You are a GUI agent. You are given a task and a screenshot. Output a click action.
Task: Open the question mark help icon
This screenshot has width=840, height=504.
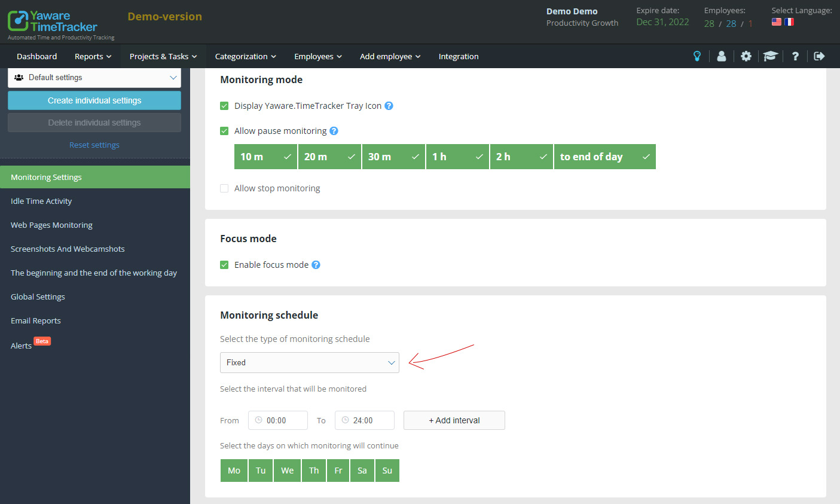pos(795,56)
